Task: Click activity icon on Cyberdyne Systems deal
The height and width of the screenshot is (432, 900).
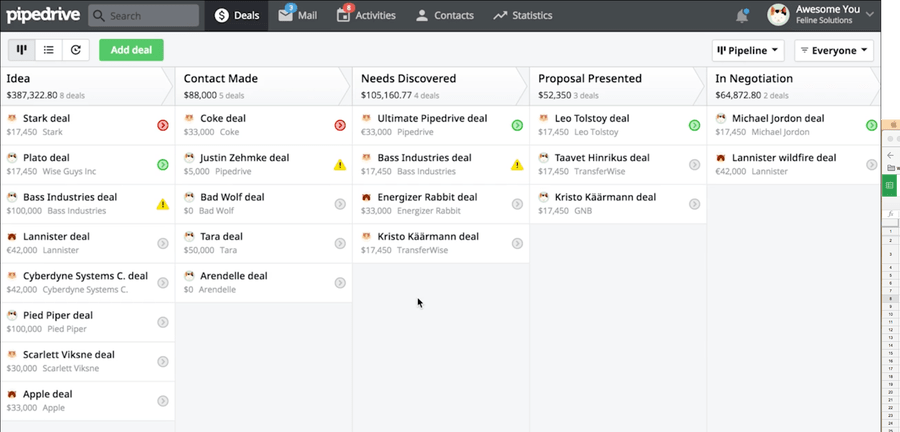Action: pos(163,283)
